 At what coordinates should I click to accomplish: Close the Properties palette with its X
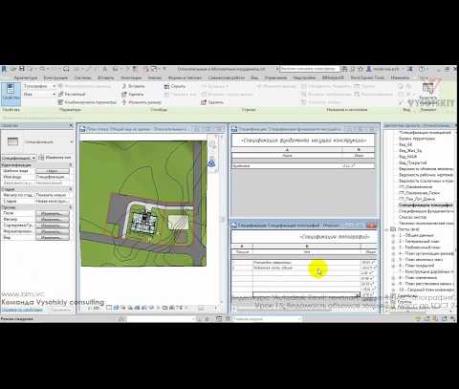coord(71,125)
